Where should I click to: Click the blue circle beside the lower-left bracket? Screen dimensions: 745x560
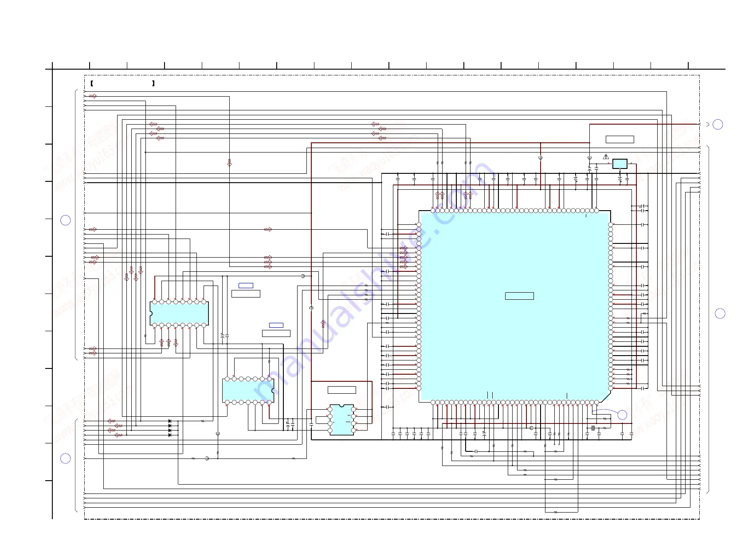tap(65, 458)
